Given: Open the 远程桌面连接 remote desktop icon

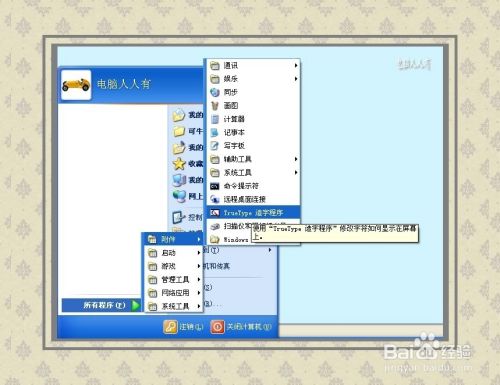Looking at the screenshot, I should (215, 199).
